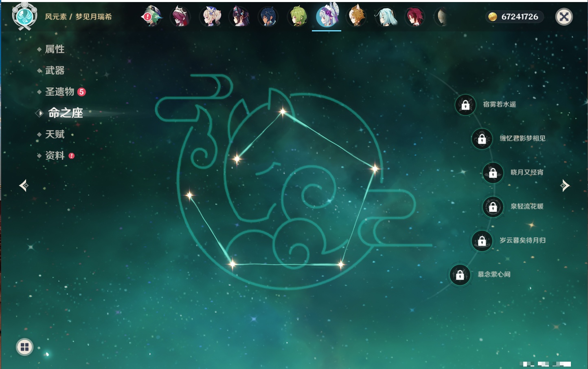Go to the next character with right arrow
The width and height of the screenshot is (588, 369).
point(565,186)
